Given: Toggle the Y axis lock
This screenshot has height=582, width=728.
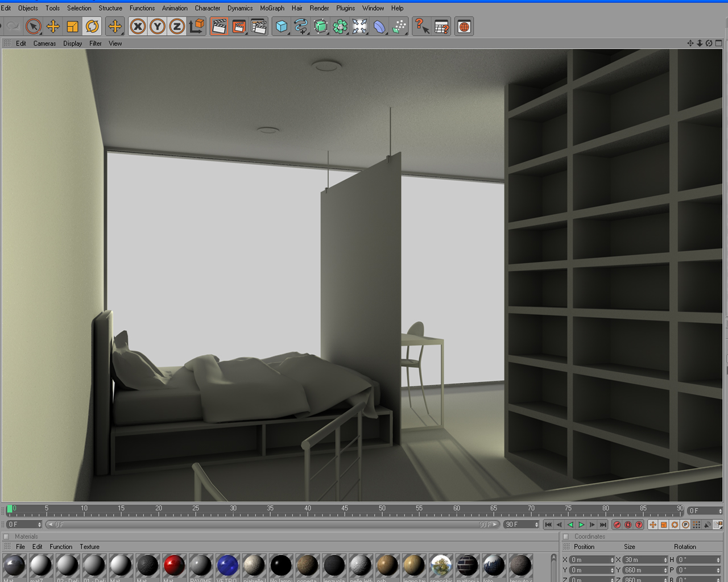Looking at the screenshot, I should click(158, 26).
